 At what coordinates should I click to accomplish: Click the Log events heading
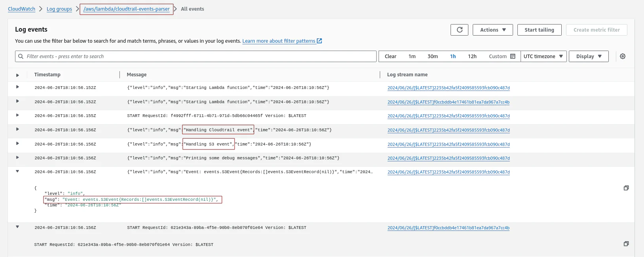click(x=31, y=29)
